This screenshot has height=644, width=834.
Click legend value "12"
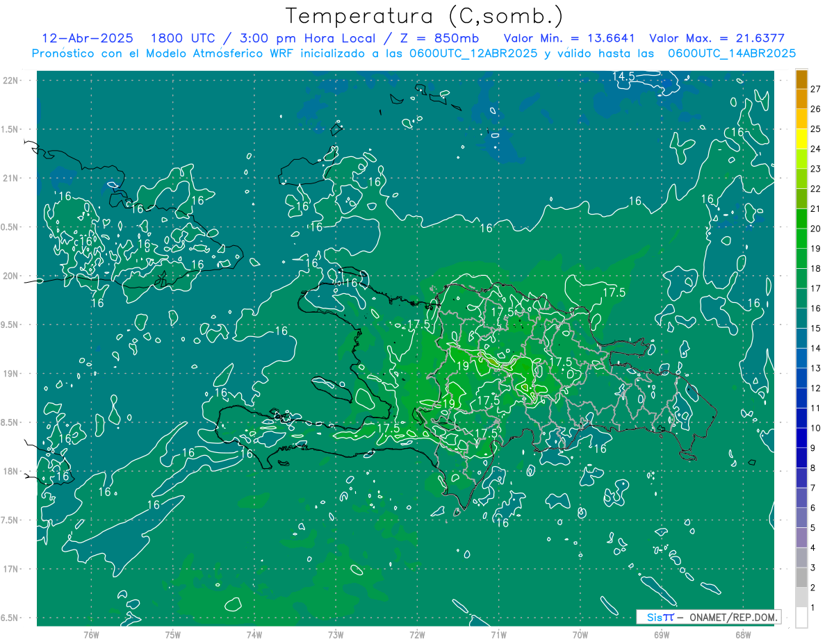(x=816, y=388)
